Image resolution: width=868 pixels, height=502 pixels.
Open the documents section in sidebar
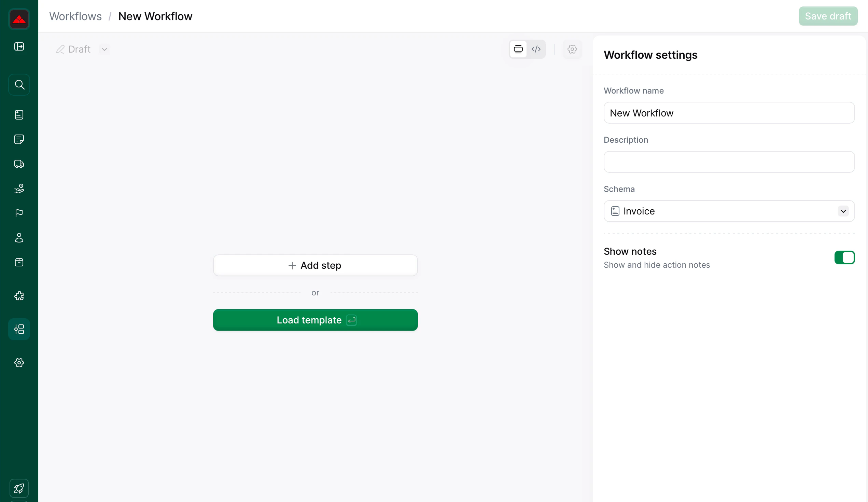click(19, 115)
